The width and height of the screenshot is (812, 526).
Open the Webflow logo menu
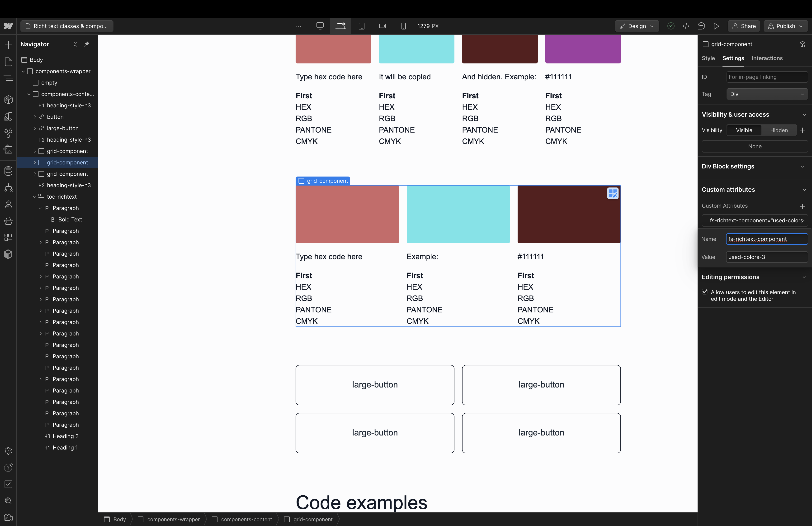(8, 26)
